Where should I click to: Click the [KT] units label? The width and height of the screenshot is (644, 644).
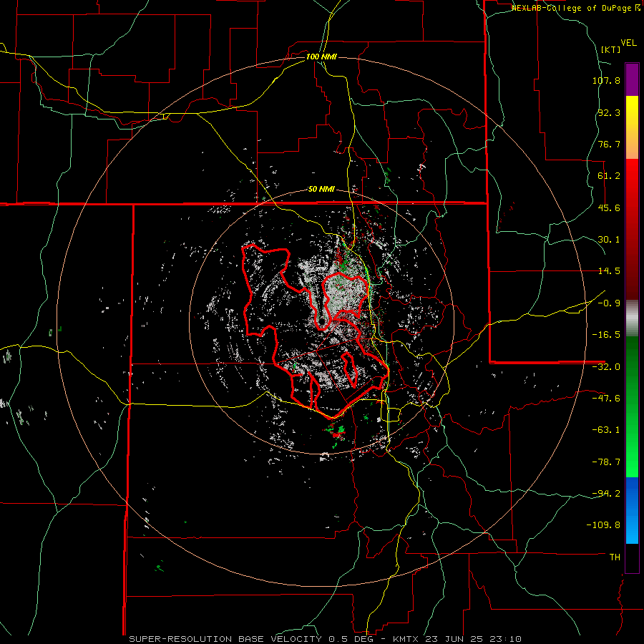click(611, 49)
